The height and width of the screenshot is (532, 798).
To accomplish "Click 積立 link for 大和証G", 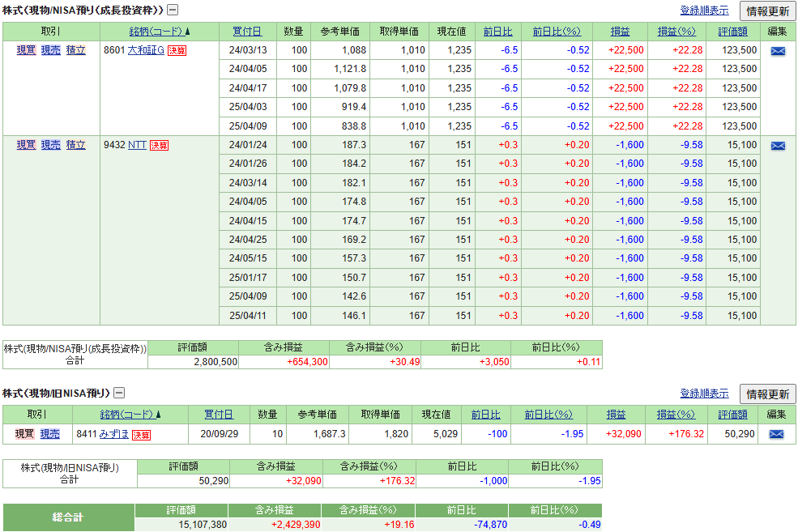I will (x=76, y=50).
